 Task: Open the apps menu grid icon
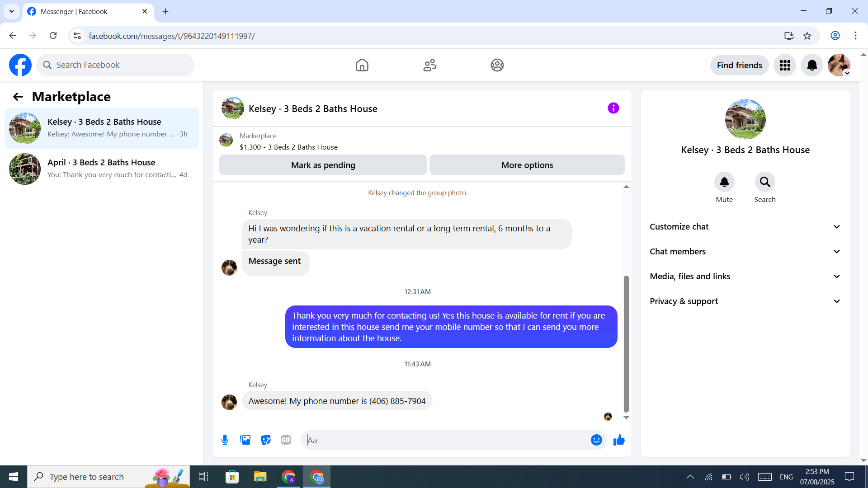tap(785, 65)
